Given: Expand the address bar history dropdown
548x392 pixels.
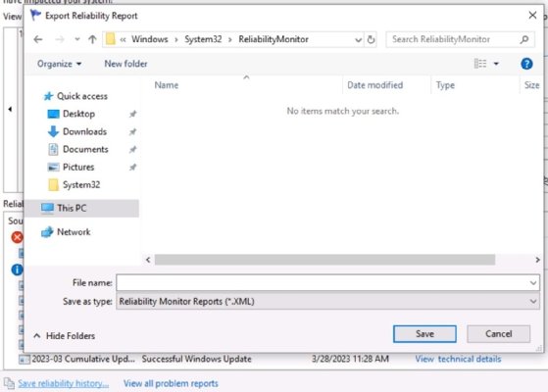Looking at the screenshot, I should click(x=358, y=40).
